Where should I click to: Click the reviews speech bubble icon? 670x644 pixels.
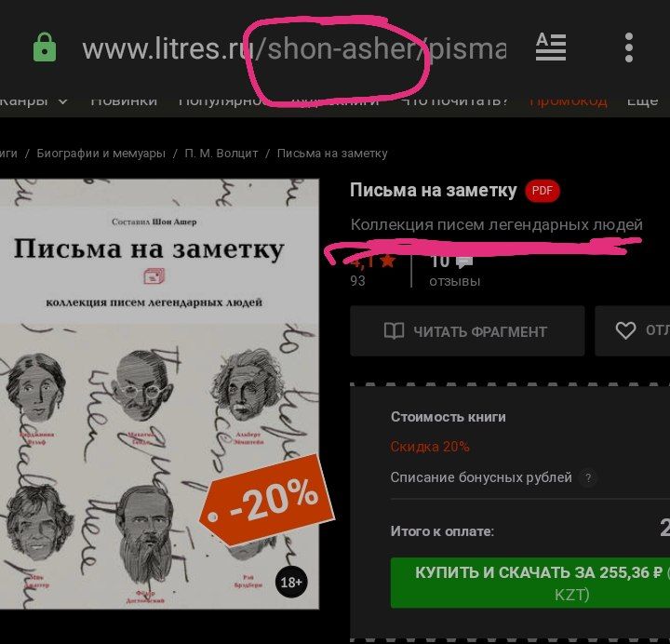click(464, 262)
